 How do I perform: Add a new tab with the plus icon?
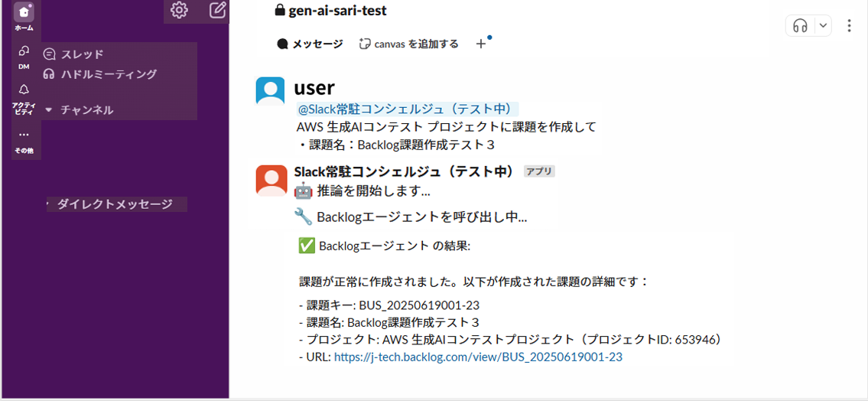(481, 44)
